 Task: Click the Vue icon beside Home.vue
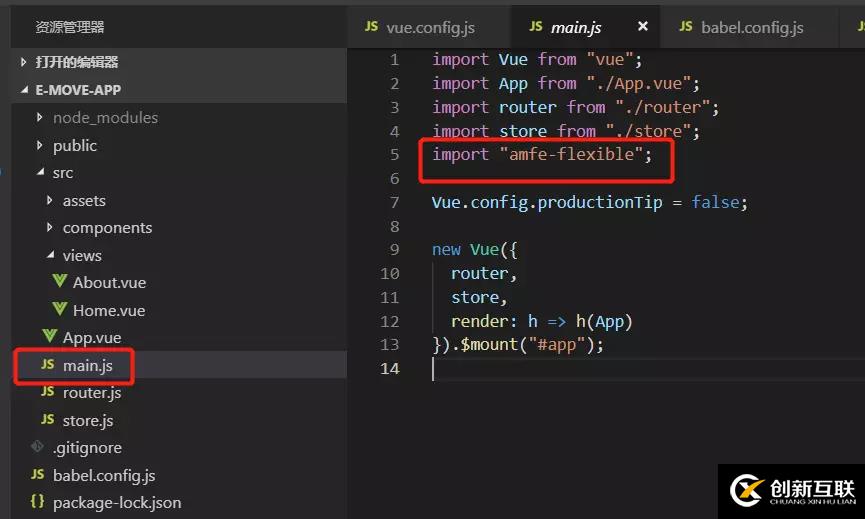[60, 309]
